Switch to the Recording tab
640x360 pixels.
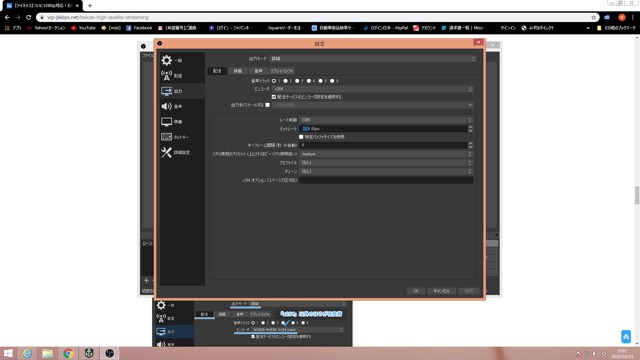click(238, 71)
